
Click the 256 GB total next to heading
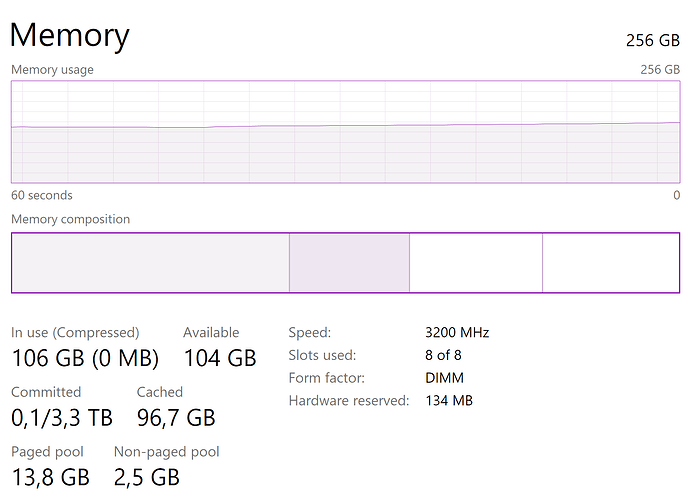[x=652, y=40]
